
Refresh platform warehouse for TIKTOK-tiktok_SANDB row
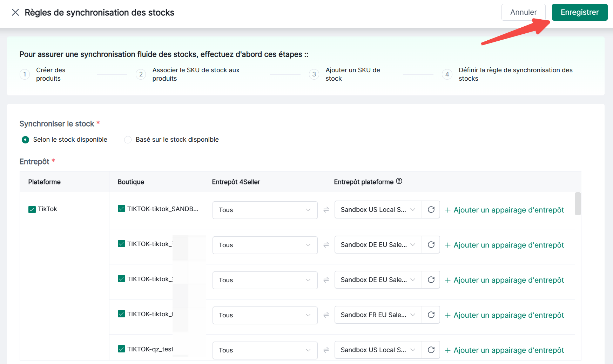pyautogui.click(x=431, y=210)
